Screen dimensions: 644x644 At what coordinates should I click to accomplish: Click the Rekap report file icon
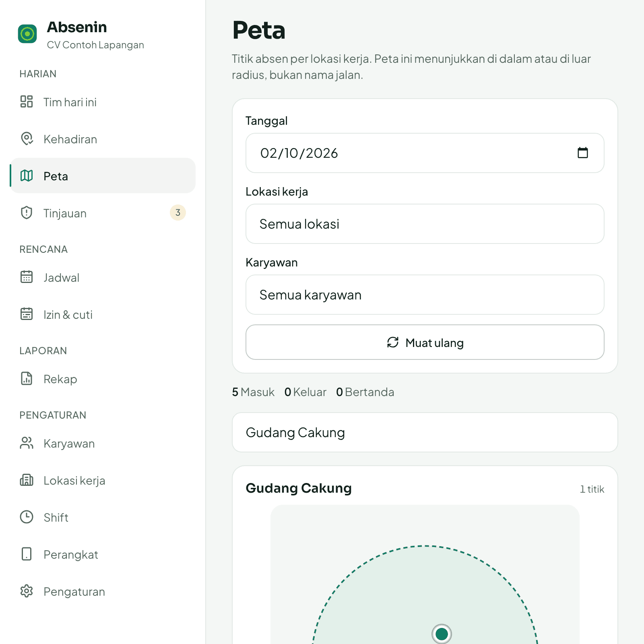coord(27,378)
